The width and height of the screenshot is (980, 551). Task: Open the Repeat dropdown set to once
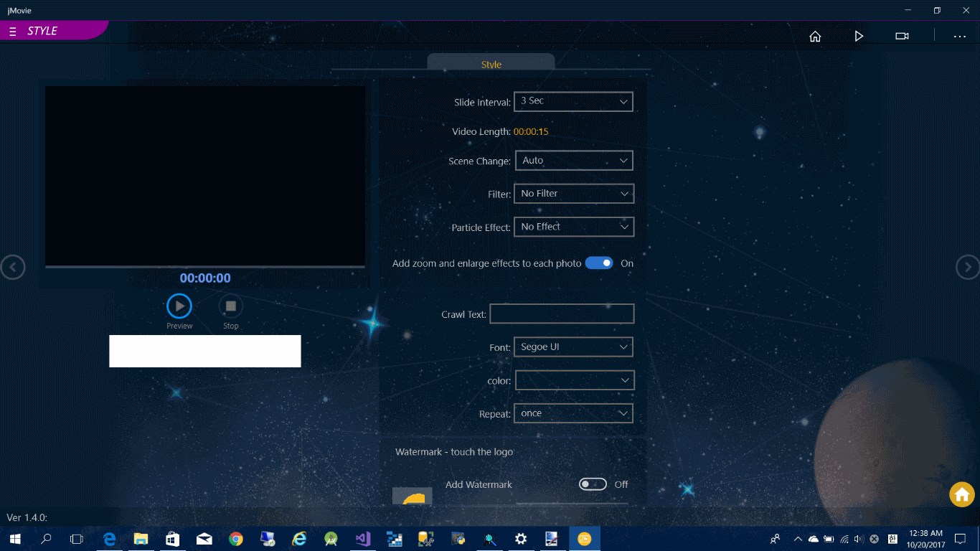click(x=573, y=413)
